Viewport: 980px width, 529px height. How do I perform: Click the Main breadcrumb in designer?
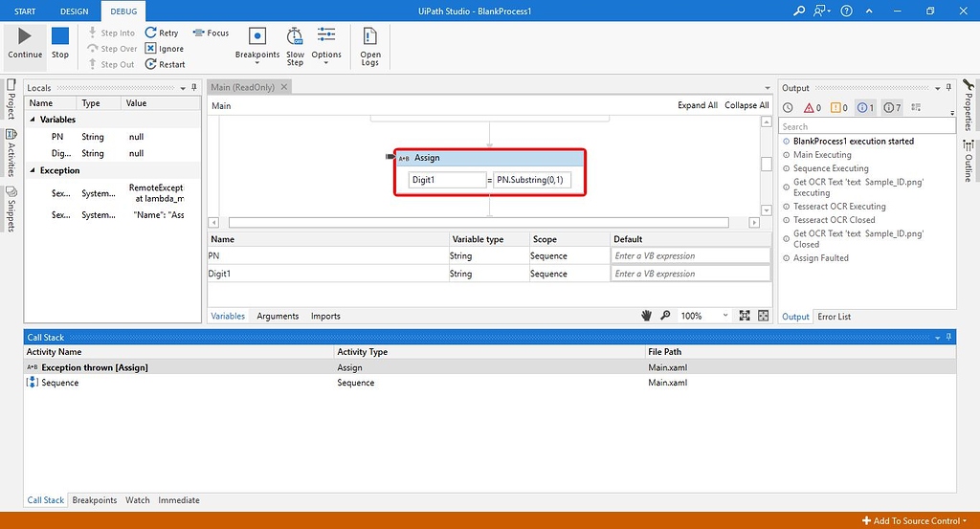(x=221, y=105)
